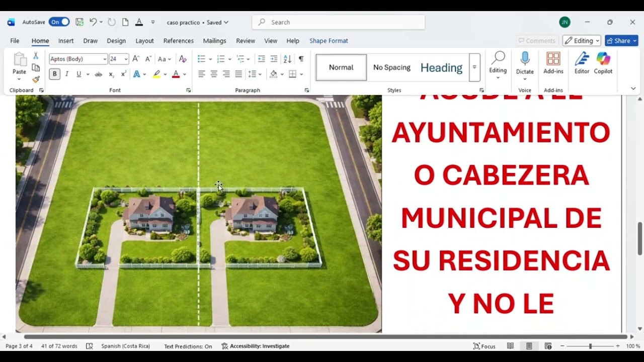Decrease the font size
644x362 pixels.
(148, 59)
